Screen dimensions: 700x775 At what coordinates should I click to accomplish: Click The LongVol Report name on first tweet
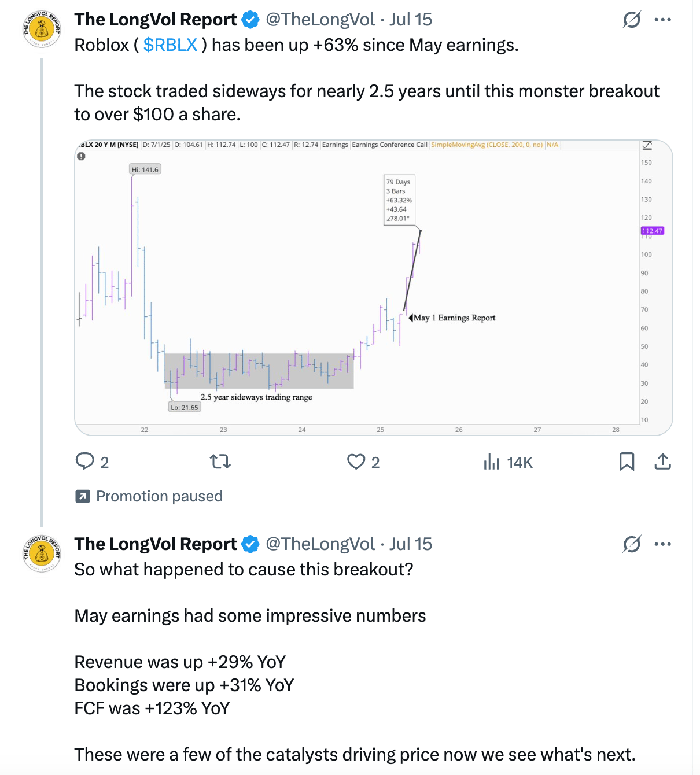[156, 20]
